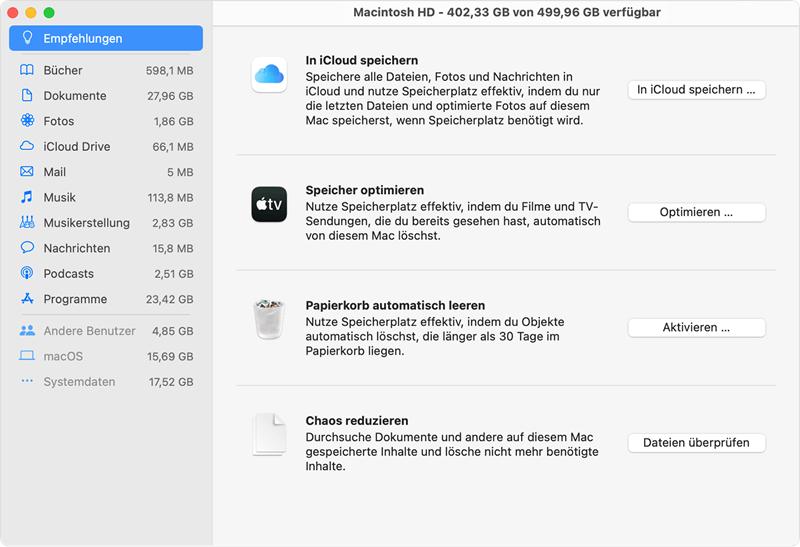Click the lightbulb icon next to Empfehlungen
Screen dimensions: 800x547
(27, 38)
